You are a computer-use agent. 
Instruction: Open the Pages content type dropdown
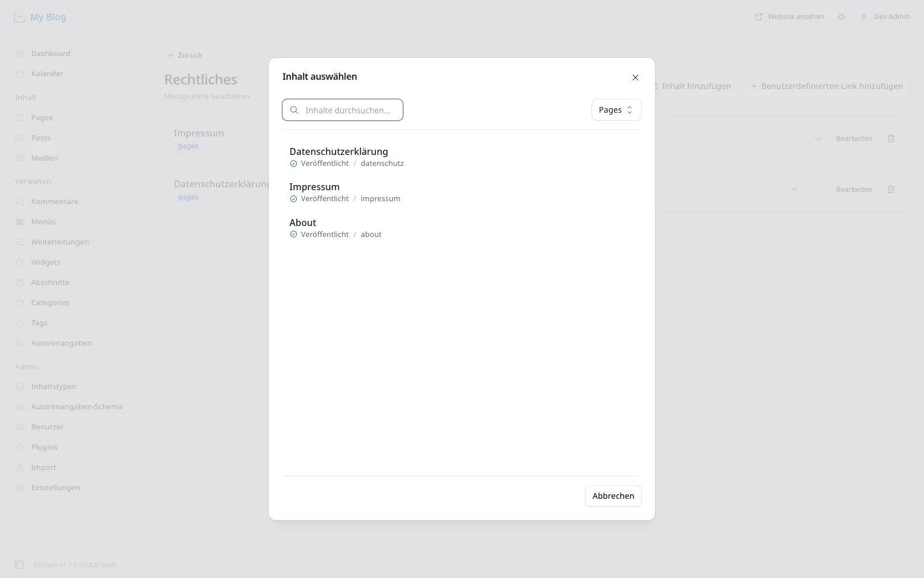coord(616,110)
